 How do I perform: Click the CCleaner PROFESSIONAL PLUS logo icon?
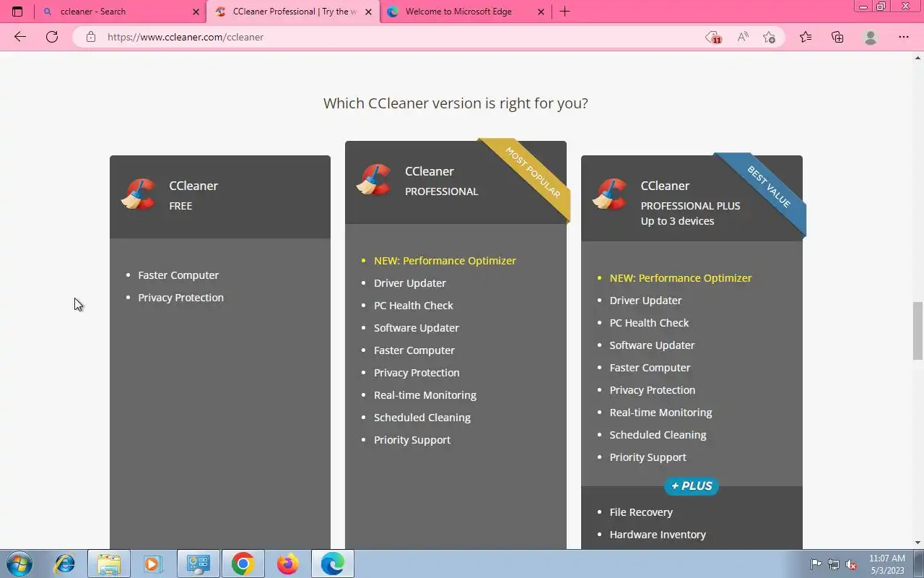(x=610, y=194)
